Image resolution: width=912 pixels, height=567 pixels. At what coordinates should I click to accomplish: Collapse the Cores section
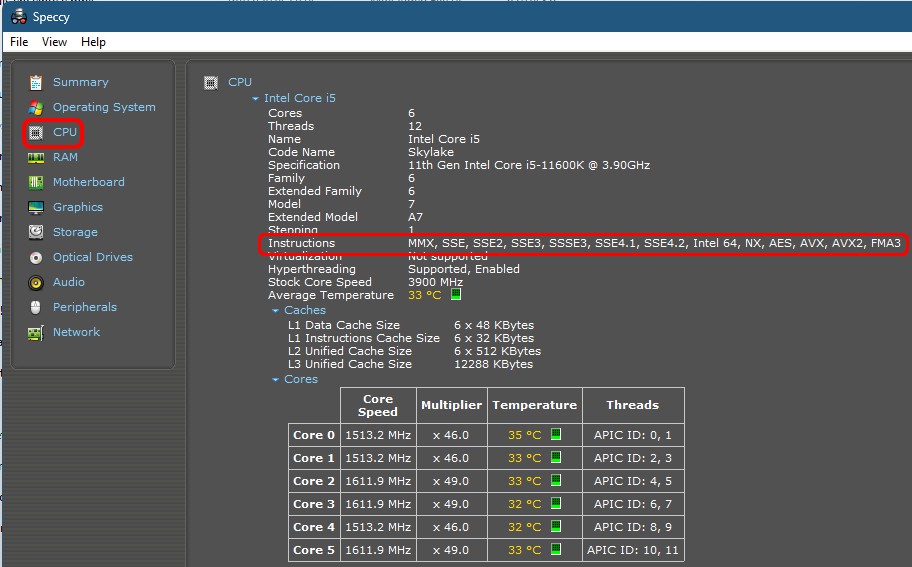276,380
